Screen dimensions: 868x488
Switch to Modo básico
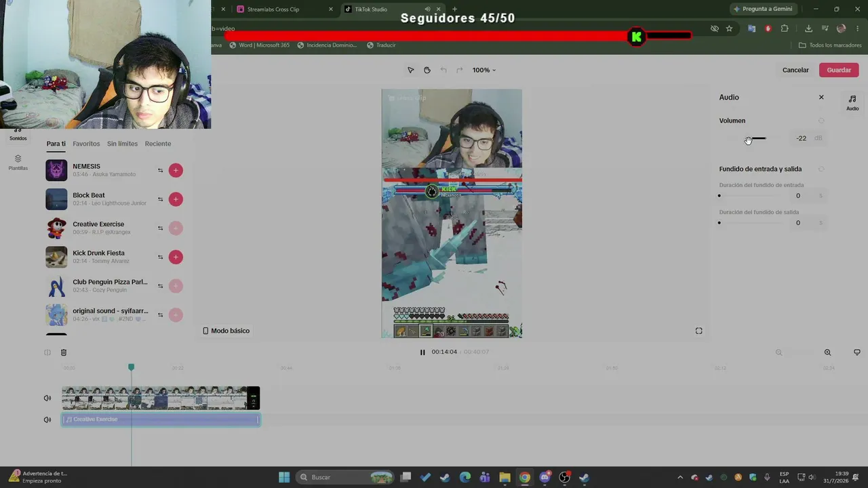click(226, 331)
